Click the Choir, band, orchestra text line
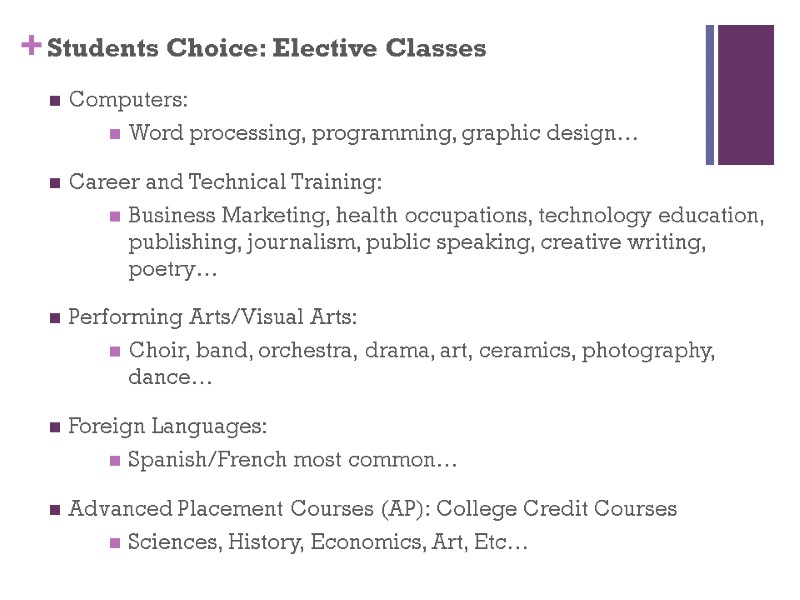 click(421, 351)
